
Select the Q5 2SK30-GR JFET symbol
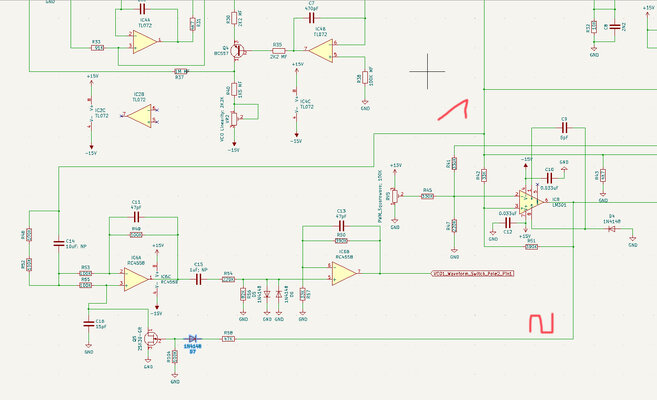click(150, 338)
